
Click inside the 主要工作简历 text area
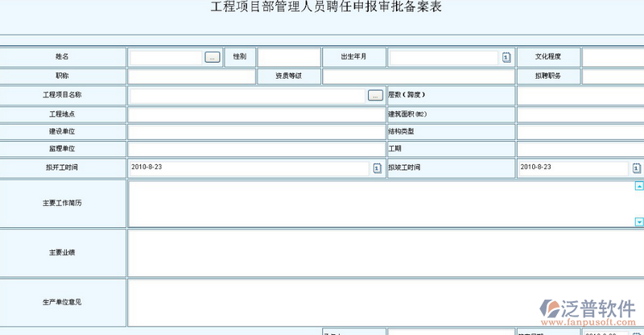(378, 203)
